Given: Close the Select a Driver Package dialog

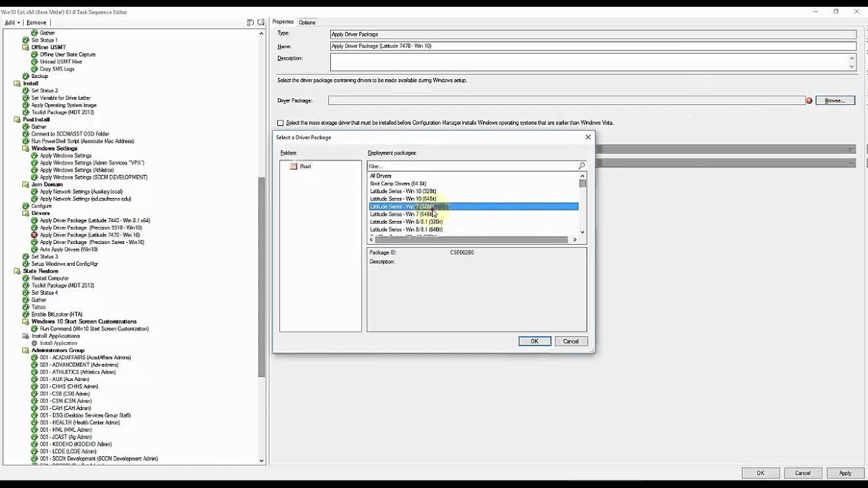Looking at the screenshot, I should (588, 137).
